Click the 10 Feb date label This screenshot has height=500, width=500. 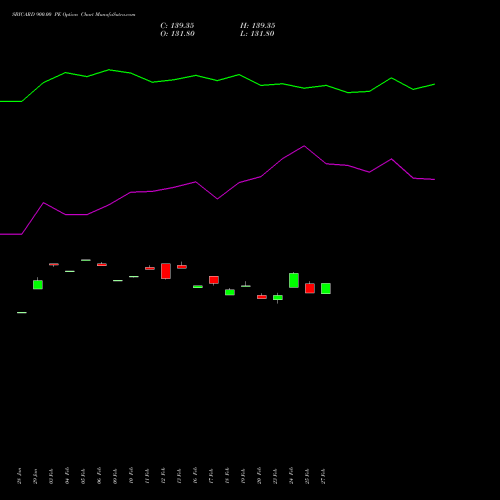click(x=131, y=476)
